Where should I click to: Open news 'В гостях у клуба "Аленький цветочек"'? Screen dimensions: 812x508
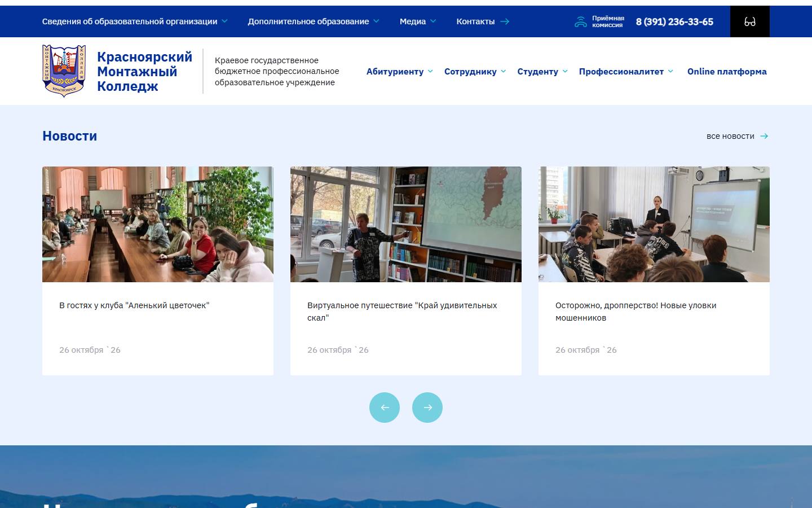tap(134, 305)
